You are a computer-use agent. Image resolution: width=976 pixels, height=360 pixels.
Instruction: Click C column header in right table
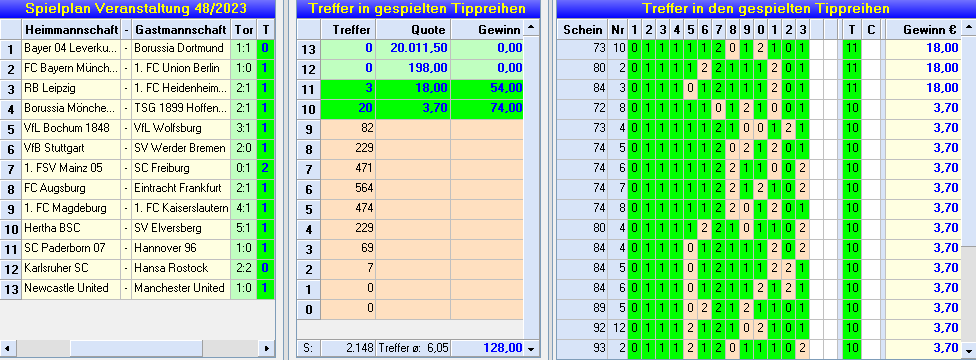tap(871, 29)
